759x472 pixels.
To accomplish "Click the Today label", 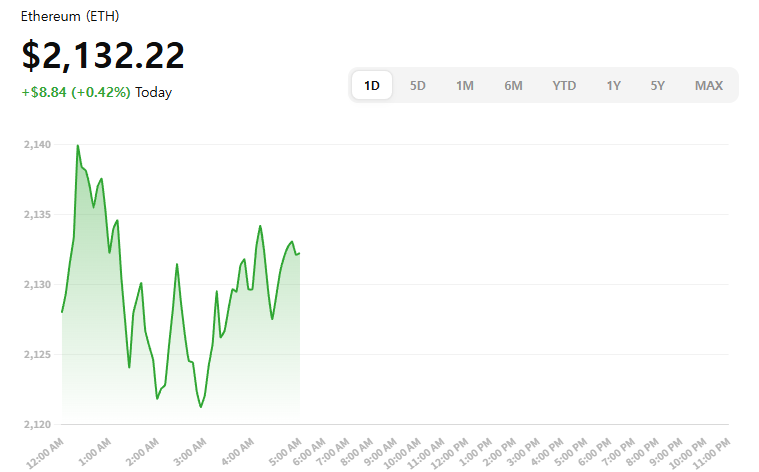I will pos(153,92).
